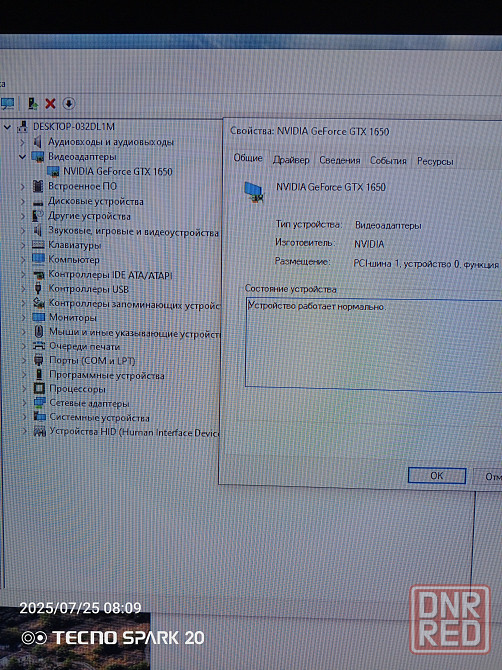
Task: Select the NVIDIA GeForce GTX 1650 tree entry
Action: click(x=117, y=172)
